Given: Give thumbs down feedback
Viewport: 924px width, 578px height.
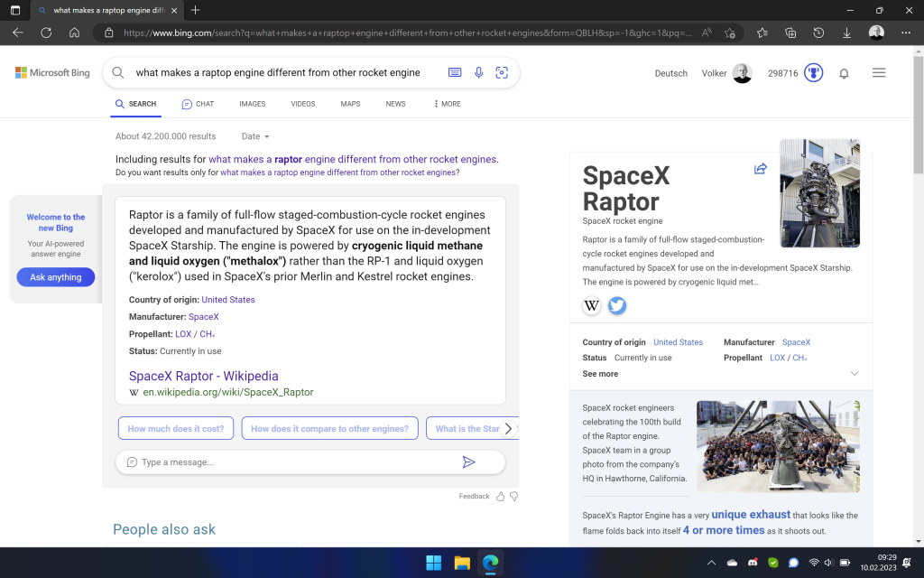Looking at the screenshot, I should tap(514, 496).
